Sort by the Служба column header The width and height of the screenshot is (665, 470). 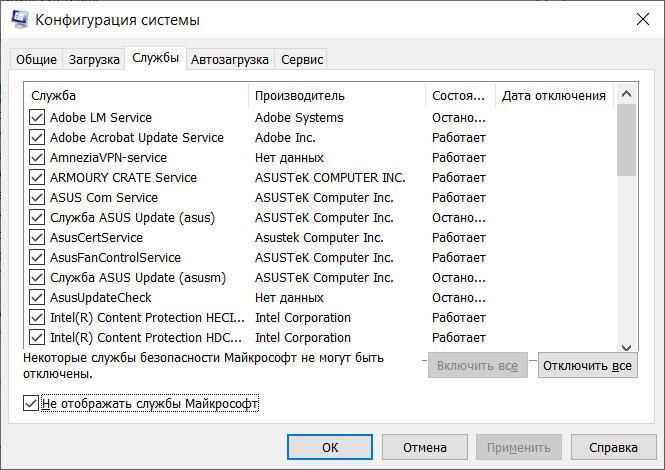135,96
